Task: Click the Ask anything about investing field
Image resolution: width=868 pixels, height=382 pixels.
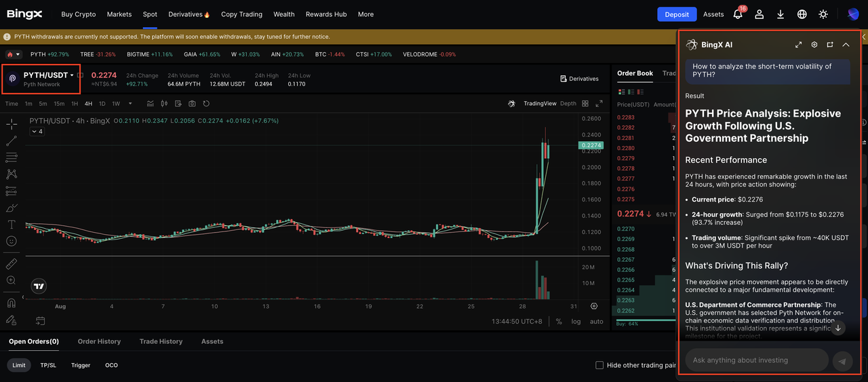Action: pyautogui.click(x=757, y=360)
